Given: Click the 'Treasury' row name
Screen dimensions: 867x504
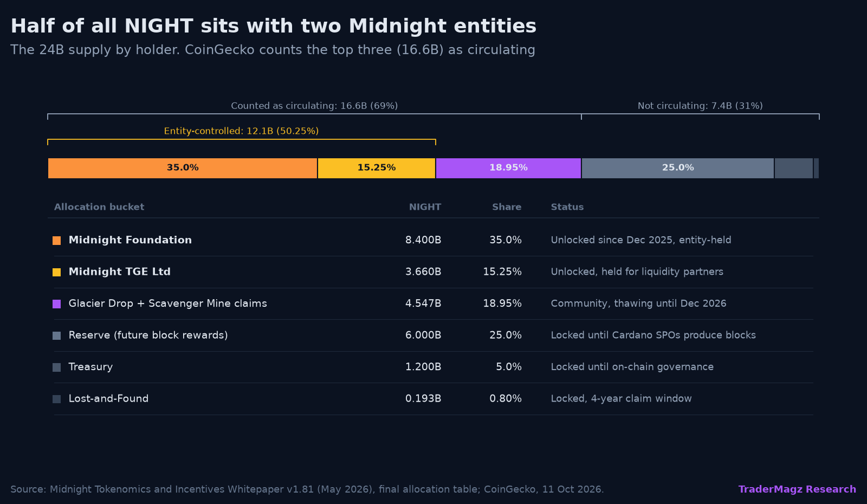Looking at the screenshot, I should [x=90, y=367].
